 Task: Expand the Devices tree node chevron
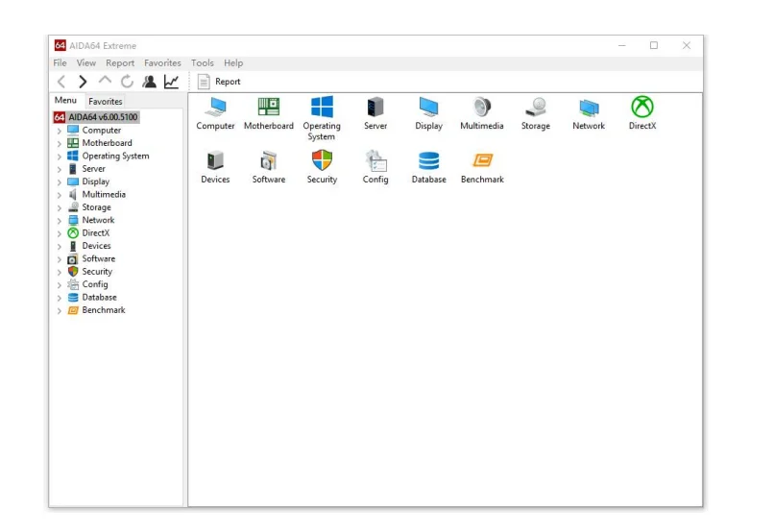[60, 246]
